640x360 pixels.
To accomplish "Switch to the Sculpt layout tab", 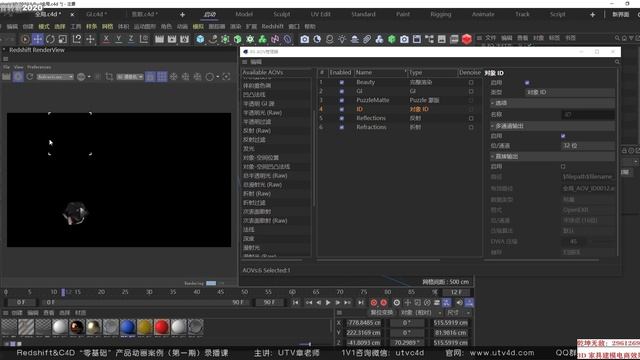I will (x=282, y=14).
